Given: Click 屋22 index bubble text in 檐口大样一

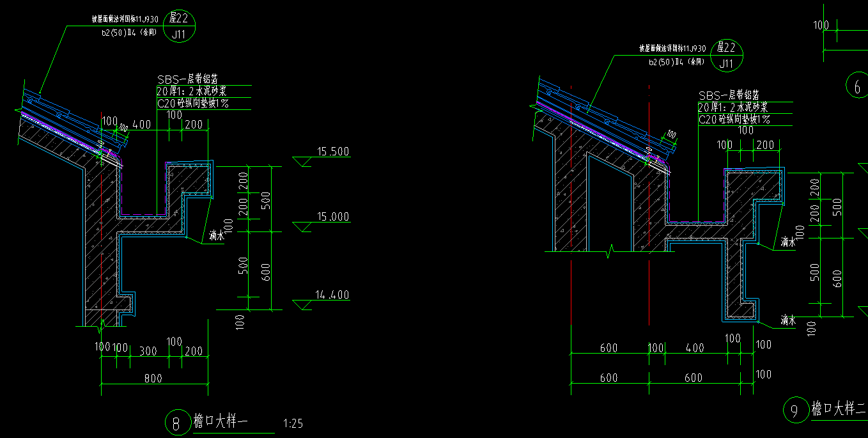Looking at the screenshot, I should 180,18.
